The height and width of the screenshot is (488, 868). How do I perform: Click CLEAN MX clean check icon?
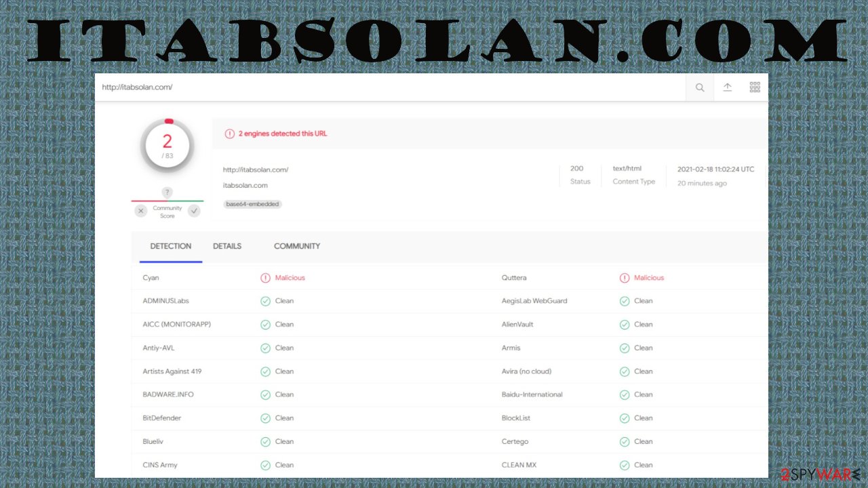(x=625, y=465)
